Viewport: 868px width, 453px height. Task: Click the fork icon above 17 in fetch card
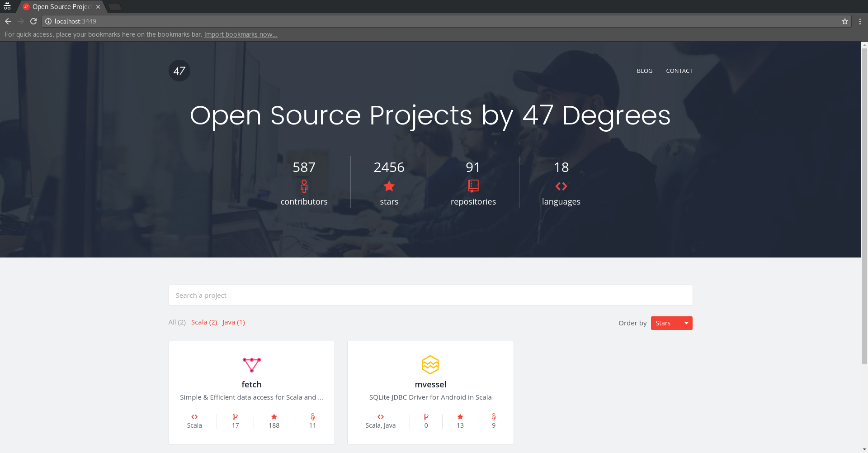point(235,417)
